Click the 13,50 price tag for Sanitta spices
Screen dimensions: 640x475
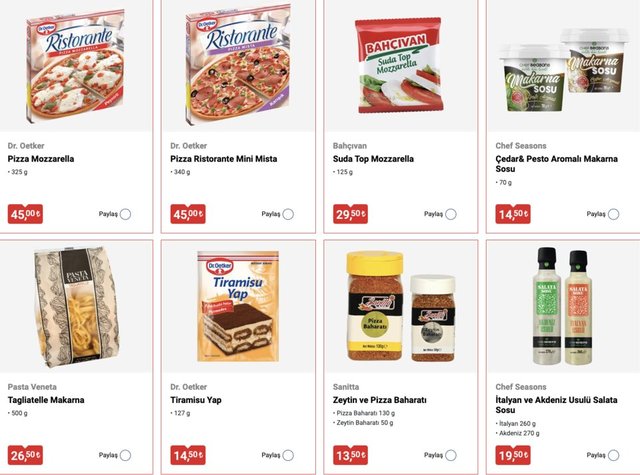tap(350, 455)
